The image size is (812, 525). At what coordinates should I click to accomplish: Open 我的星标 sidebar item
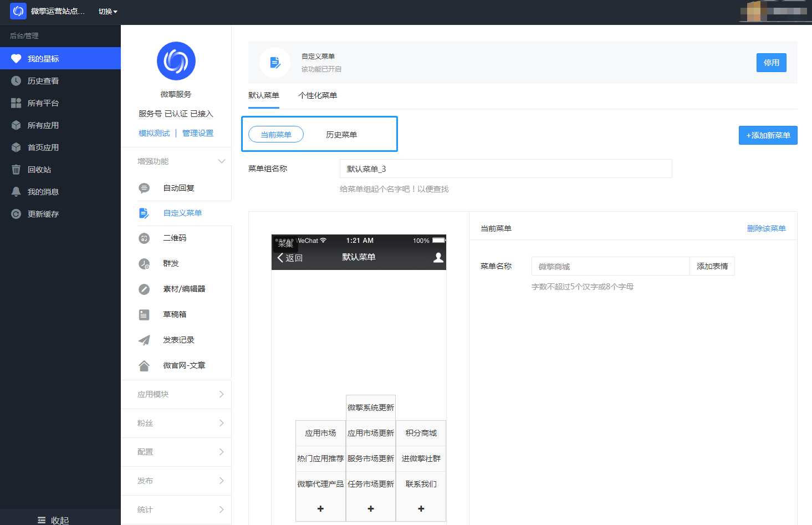coord(60,58)
